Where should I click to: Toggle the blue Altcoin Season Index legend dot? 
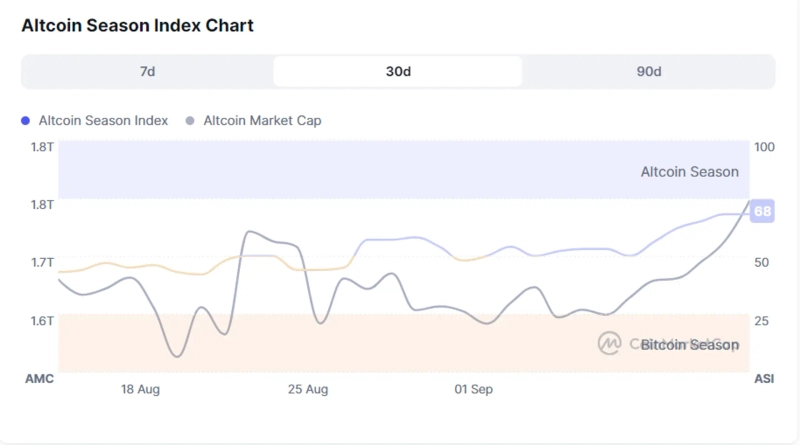coord(26,120)
